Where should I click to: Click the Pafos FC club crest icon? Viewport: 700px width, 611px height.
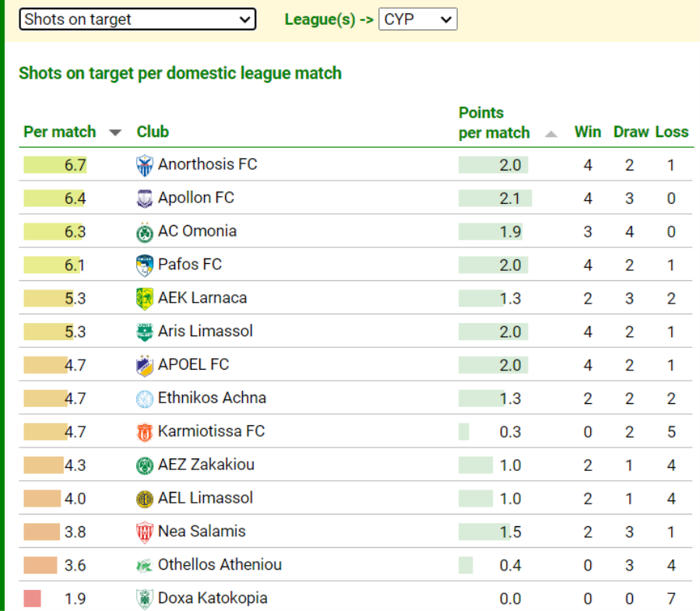click(145, 265)
